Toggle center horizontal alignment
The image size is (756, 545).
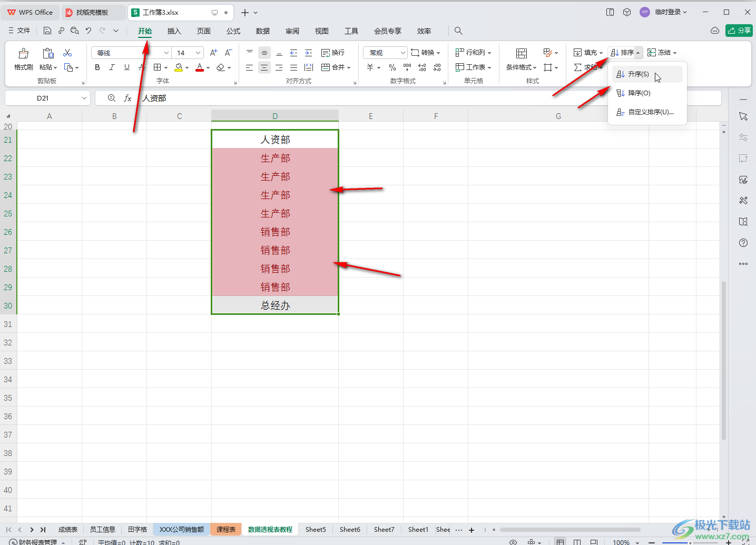point(264,67)
